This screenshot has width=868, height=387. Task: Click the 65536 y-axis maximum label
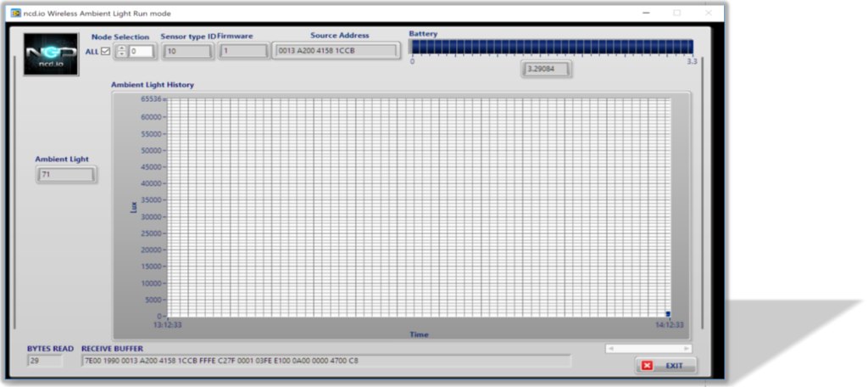pos(151,99)
